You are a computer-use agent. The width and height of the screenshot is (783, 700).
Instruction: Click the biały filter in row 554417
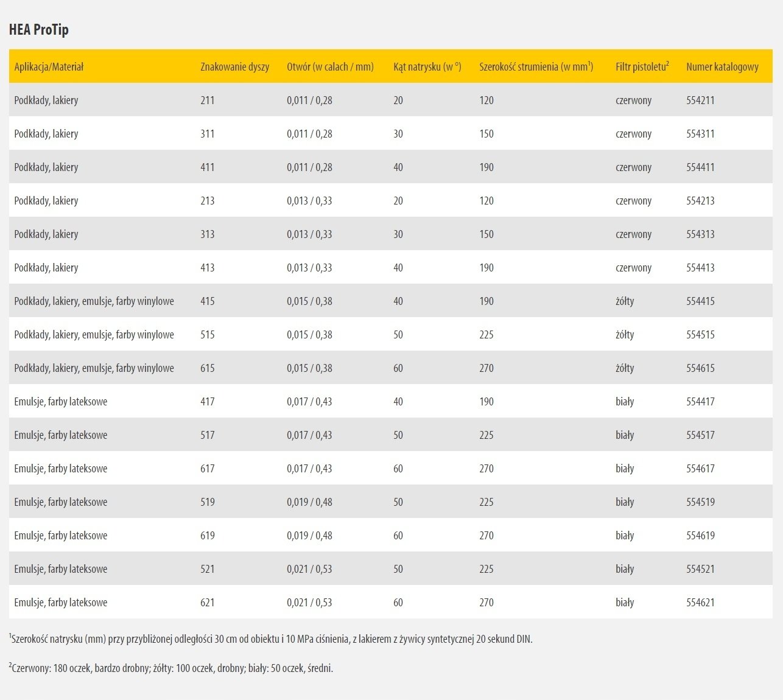coord(625,402)
